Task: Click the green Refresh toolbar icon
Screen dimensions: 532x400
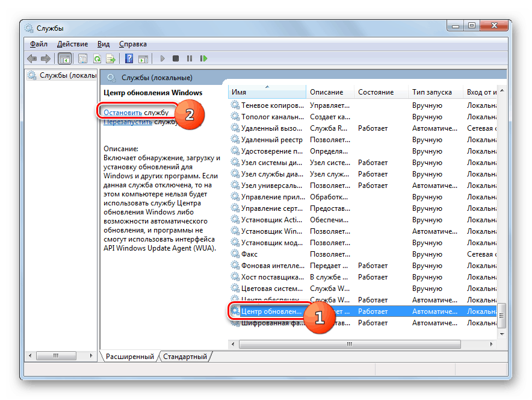Action: tap(96, 58)
